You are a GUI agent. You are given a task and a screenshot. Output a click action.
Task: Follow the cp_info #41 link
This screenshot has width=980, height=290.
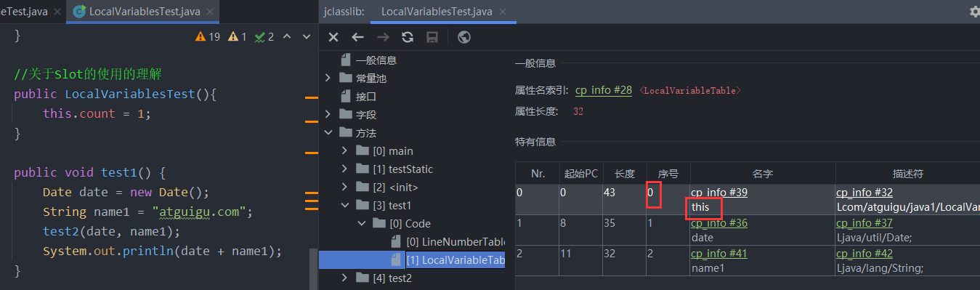[x=718, y=254]
